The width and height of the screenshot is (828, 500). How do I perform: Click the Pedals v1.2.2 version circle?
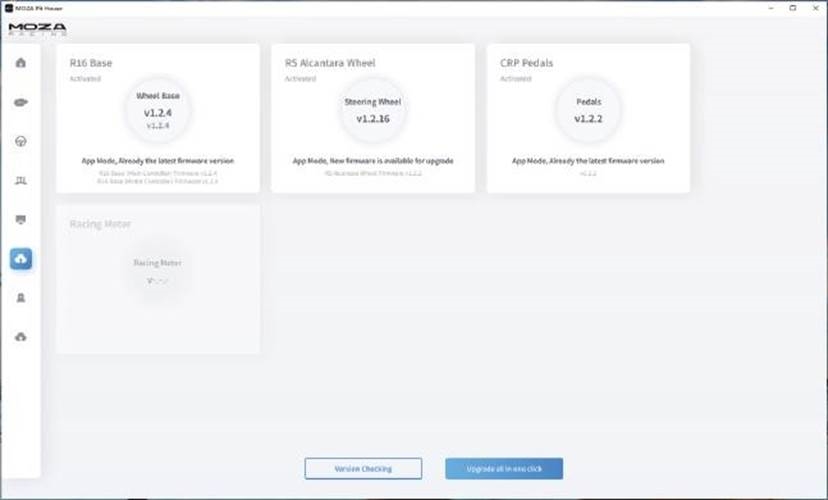[588, 111]
